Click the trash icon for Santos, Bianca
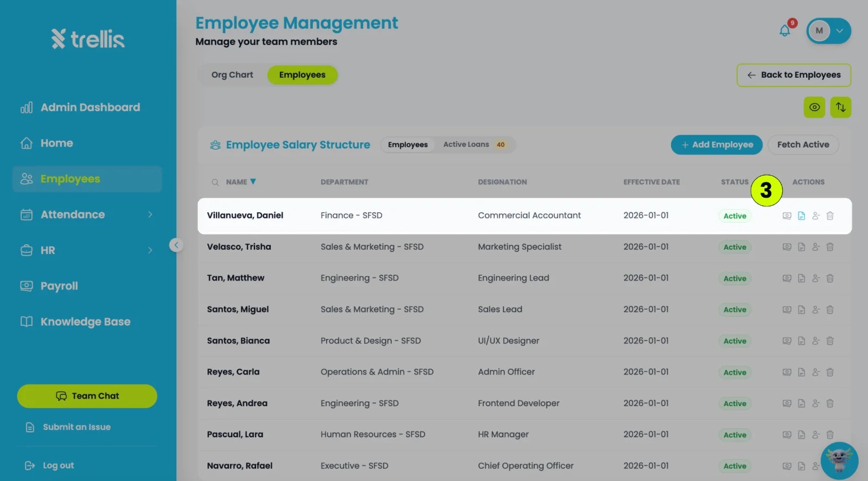This screenshot has height=481, width=868. point(830,341)
